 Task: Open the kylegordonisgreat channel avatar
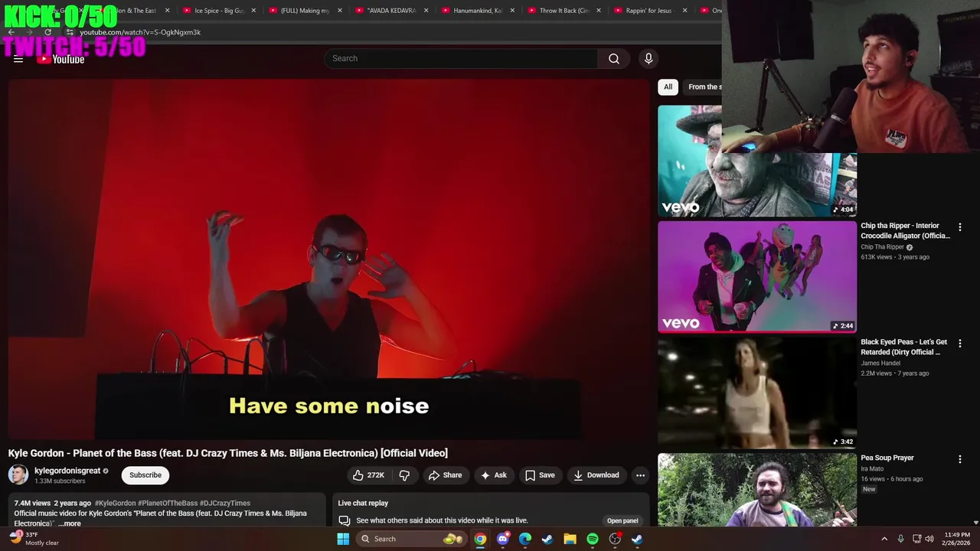click(18, 474)
